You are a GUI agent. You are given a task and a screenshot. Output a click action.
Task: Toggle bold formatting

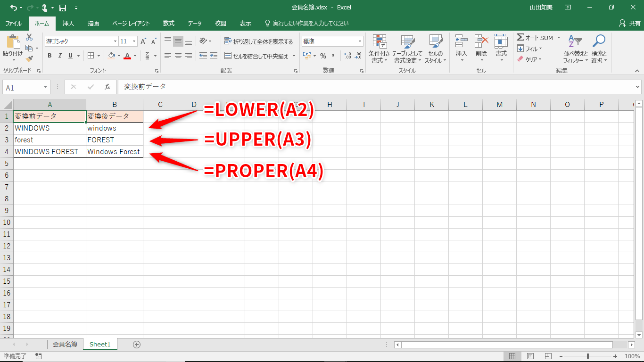pos(50,56)
